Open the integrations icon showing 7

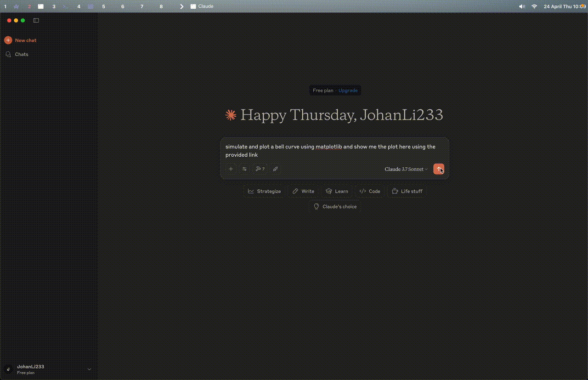coord(260,169)
